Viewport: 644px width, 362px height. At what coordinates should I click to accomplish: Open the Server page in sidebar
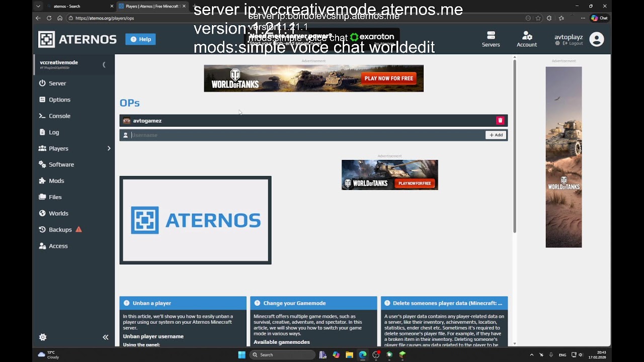pos(57,83)
